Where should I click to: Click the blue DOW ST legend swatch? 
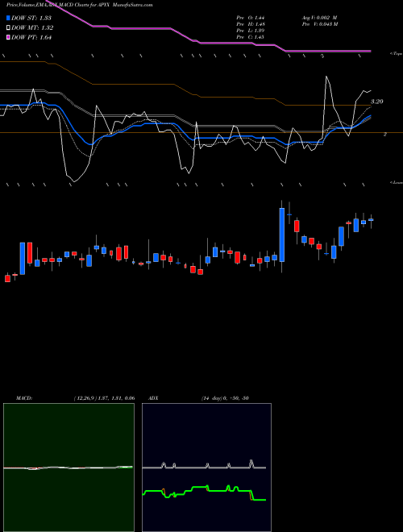point(9,18)
